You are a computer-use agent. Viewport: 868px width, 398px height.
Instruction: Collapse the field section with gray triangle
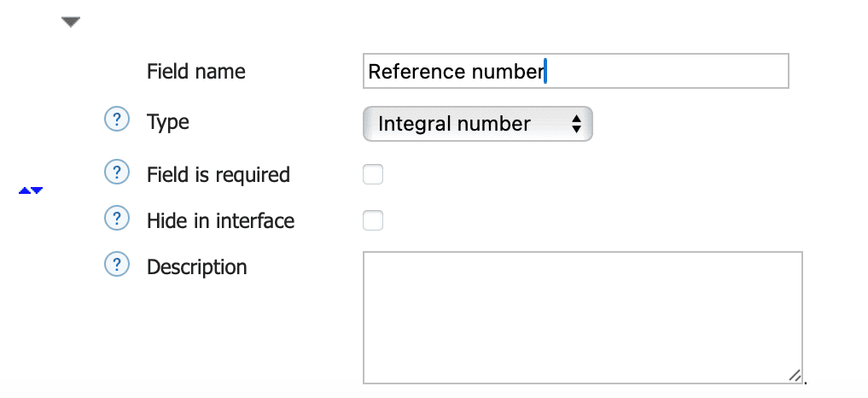(71, 22)
